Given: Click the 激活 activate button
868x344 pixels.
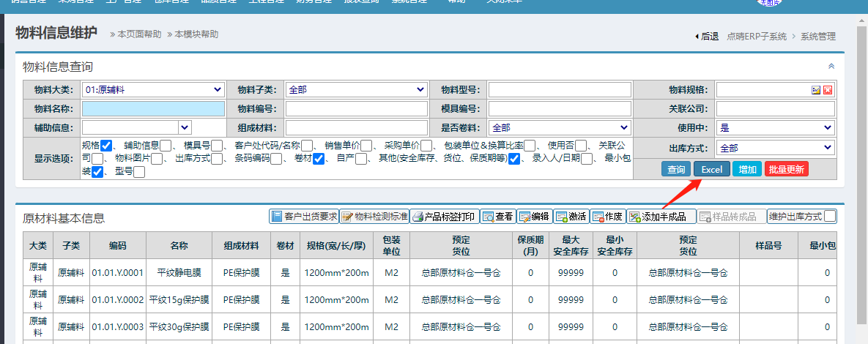Looking at the screenshot, I should point(571,217).
